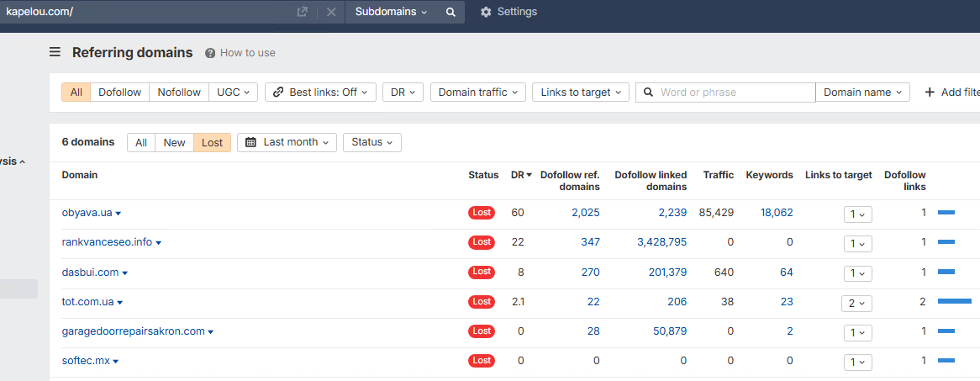Viewport: 980px width, 381px height.
Task: Select the Nofollow link type filter
Action: point(179,93)
